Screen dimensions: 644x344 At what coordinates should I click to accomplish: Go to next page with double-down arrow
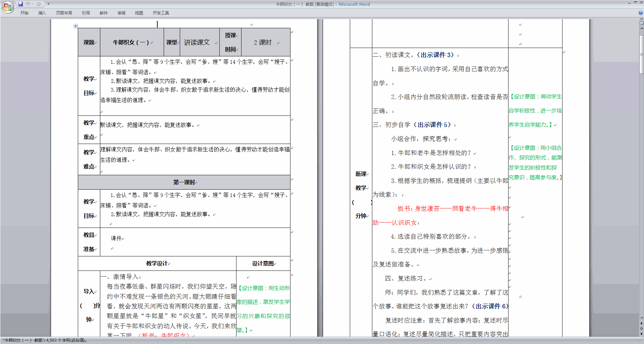pyautogui.click(x=642, y=334)
